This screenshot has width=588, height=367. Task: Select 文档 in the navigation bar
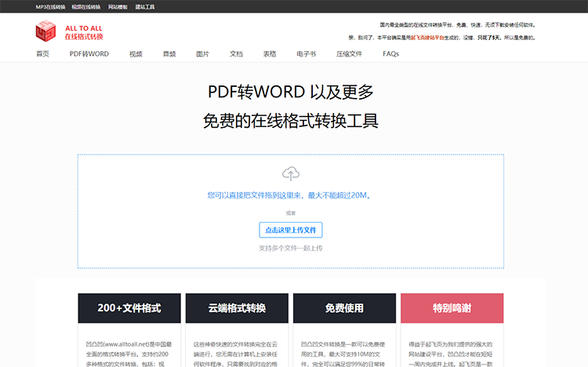click(x=236, y=54)
